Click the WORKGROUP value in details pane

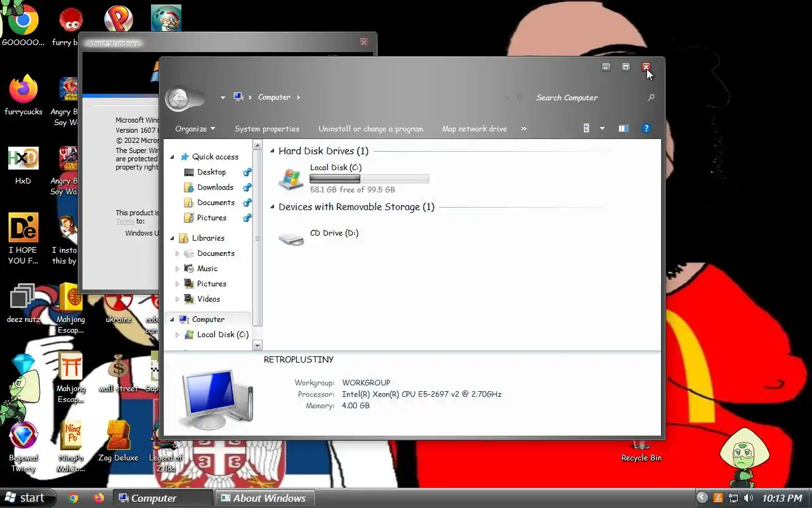[366, 383]
